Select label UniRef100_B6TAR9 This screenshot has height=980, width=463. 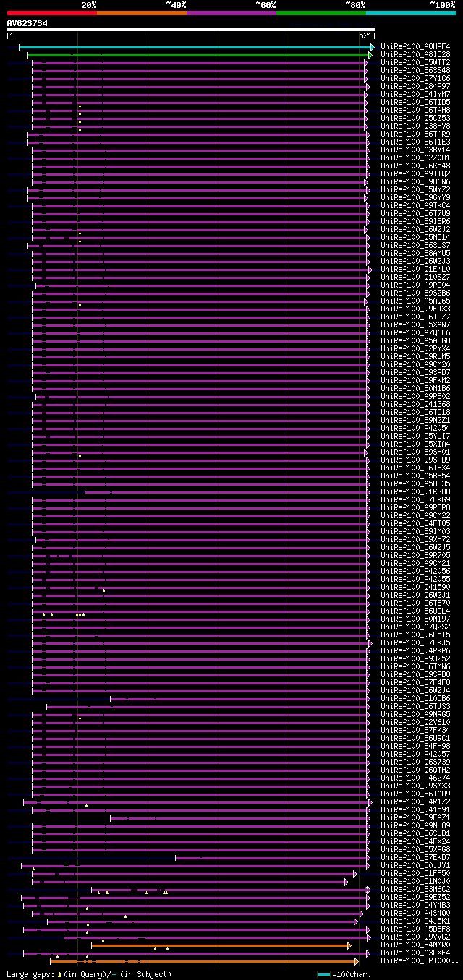415,134
